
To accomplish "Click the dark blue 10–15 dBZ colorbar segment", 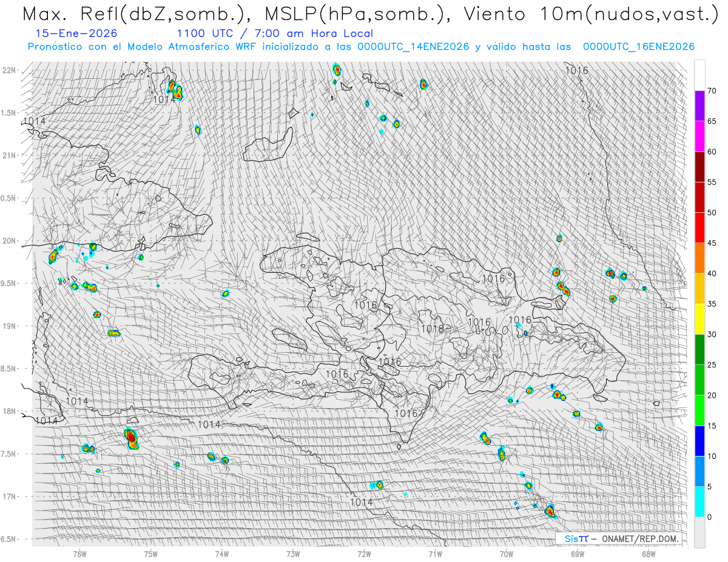I will (699, 441).
